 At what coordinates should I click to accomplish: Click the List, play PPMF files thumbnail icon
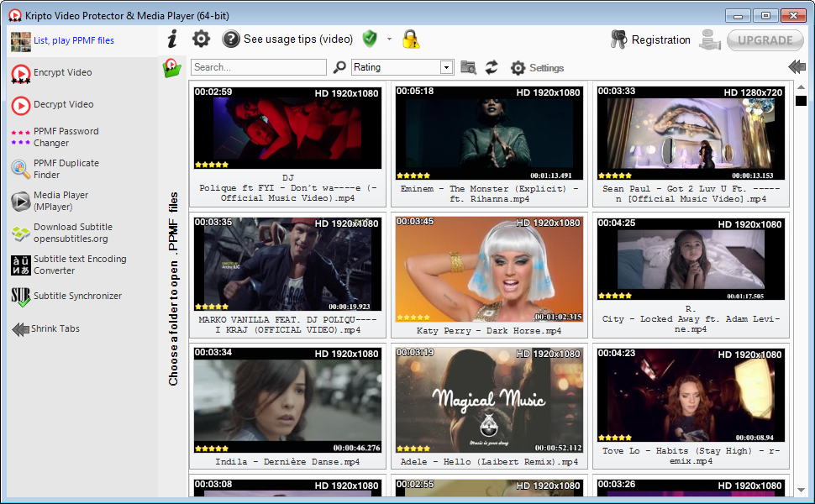tap(21, 42)
